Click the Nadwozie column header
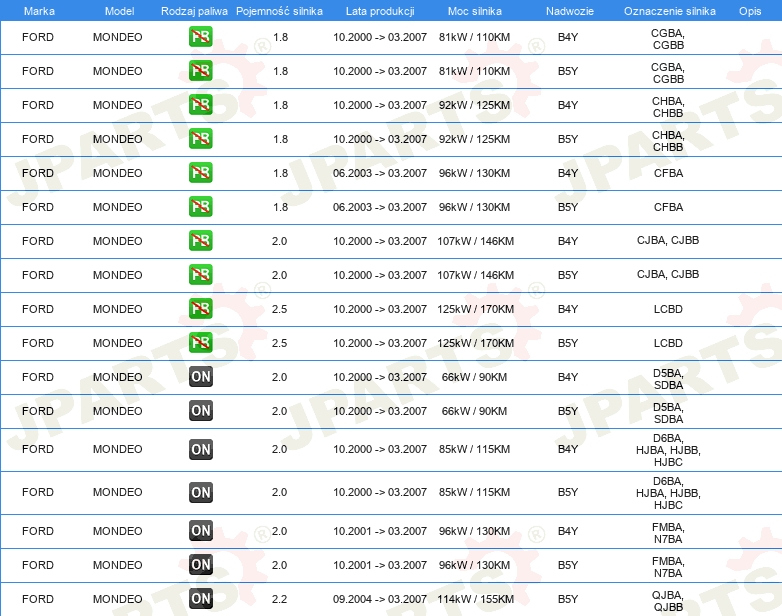 tap(570, 11)
